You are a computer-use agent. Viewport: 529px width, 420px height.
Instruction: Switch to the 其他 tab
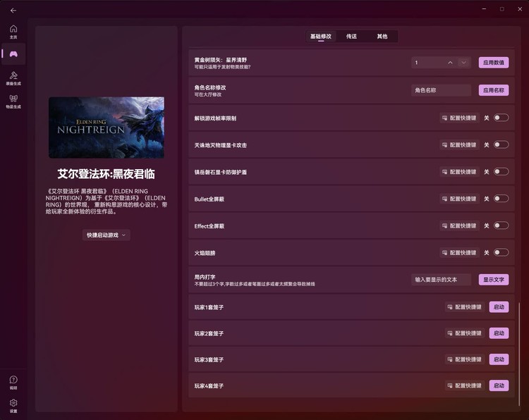tap(382, 36)
